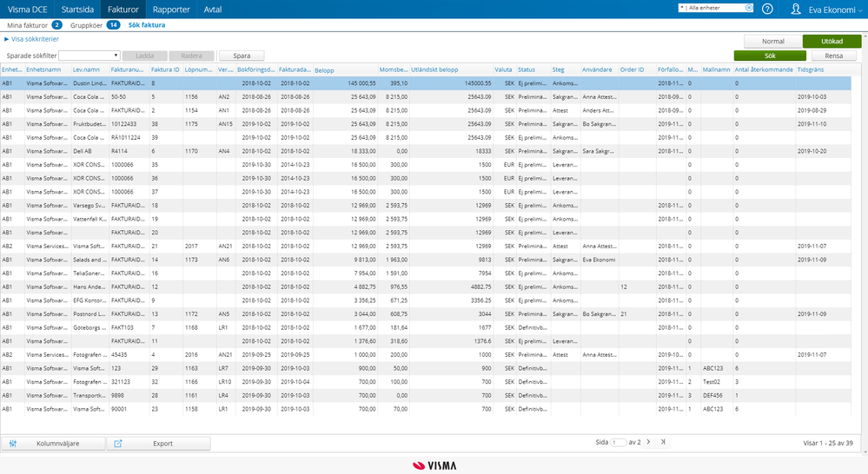Click the Postnord L... supplier cell
The height and width of the screenshot is (474, 868).
click(x=89, y=313)
